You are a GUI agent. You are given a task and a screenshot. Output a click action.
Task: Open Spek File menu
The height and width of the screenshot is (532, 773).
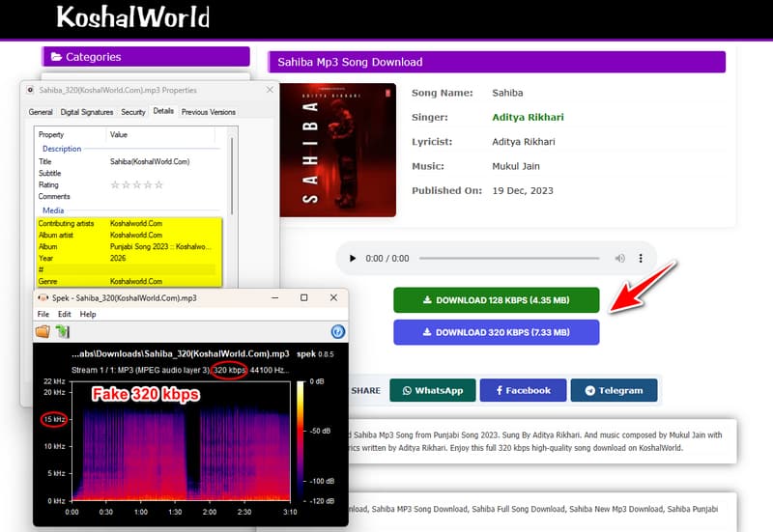point(43,314)
